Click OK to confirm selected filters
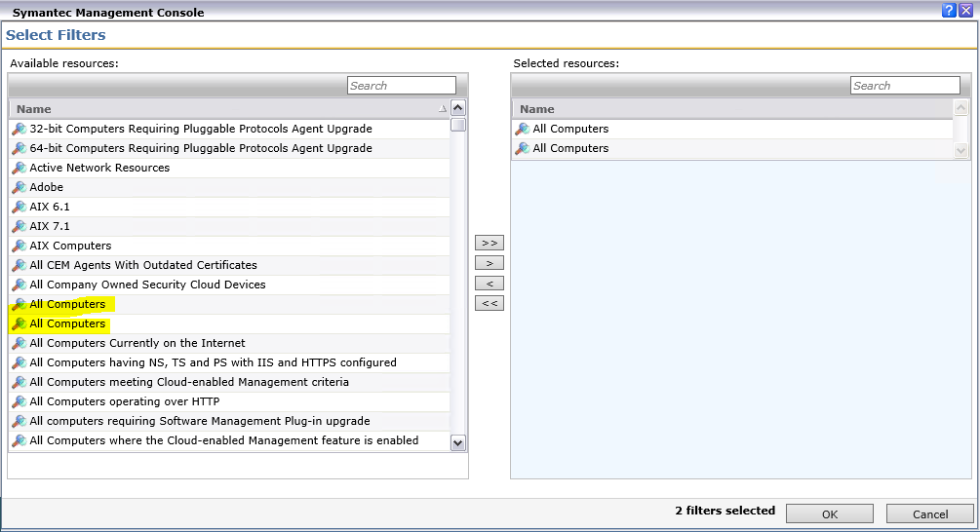The width and height of the screenshot is (980, 532). (x=829, y=513)
